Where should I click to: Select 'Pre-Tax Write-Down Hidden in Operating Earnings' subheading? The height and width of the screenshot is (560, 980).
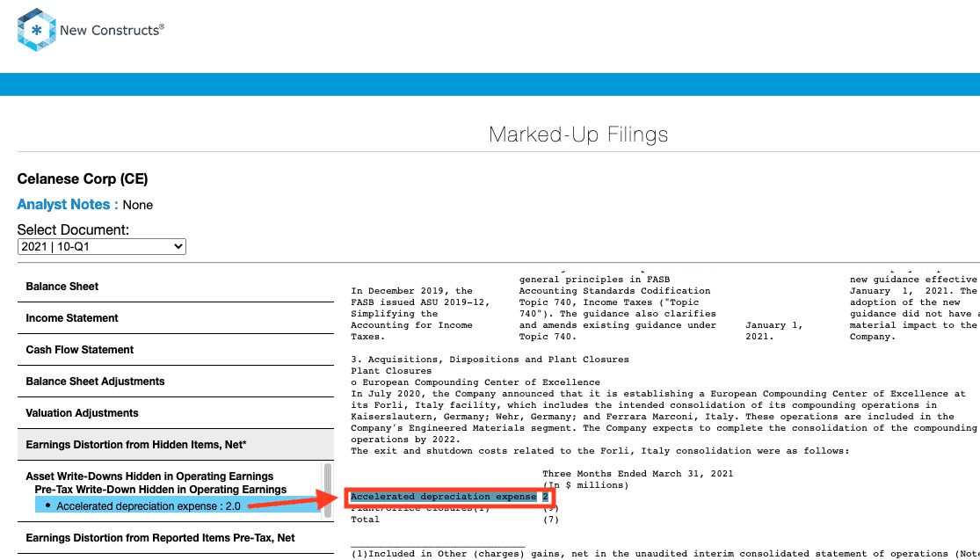pyautogui.click(x=161, y=490)
